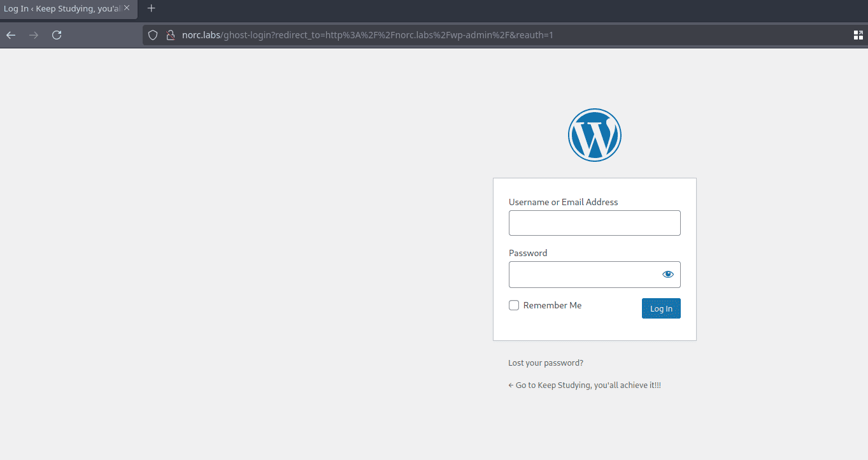This screenshot has height=460, width=868.
Task: Select the Log In ‹ Keep Studying tab
Action: [60, 8]
